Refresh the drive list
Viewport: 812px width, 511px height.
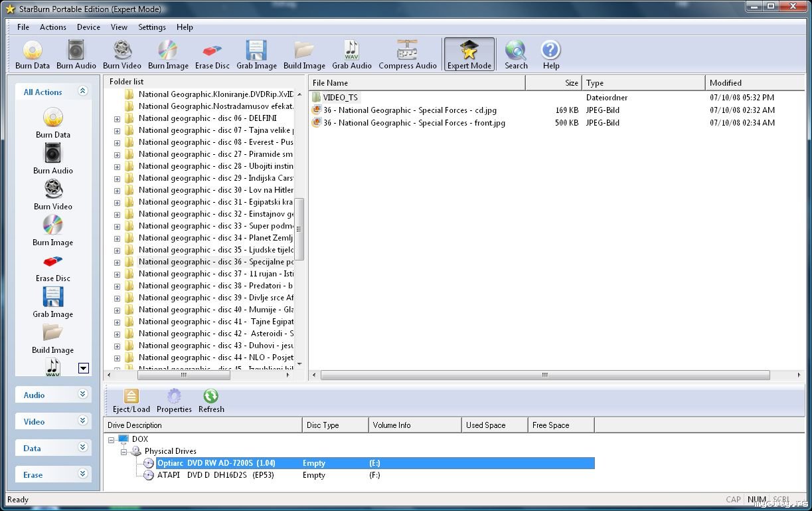click(211, 401)
